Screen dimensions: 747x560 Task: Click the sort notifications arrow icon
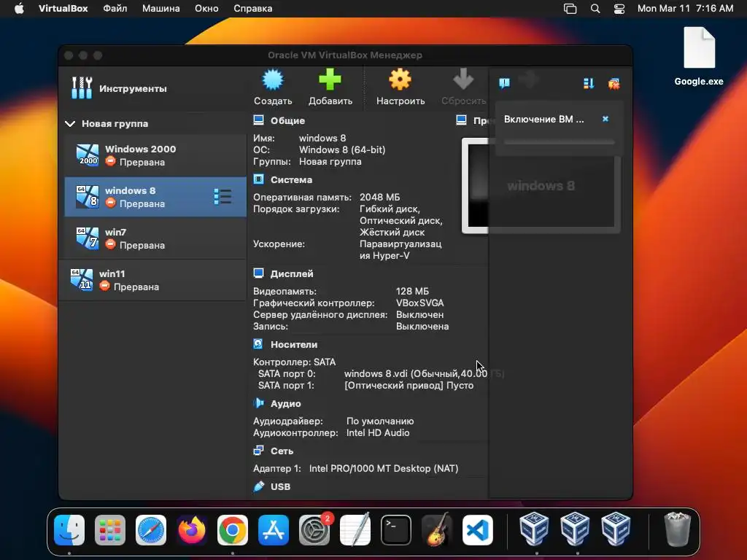(589, 84)
